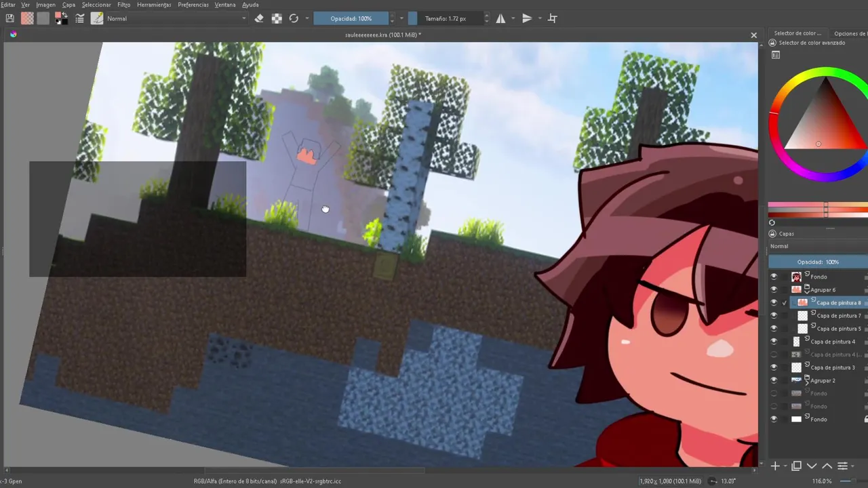
Task: Hide Capa de pintura 7 layer
Action: 774,315
